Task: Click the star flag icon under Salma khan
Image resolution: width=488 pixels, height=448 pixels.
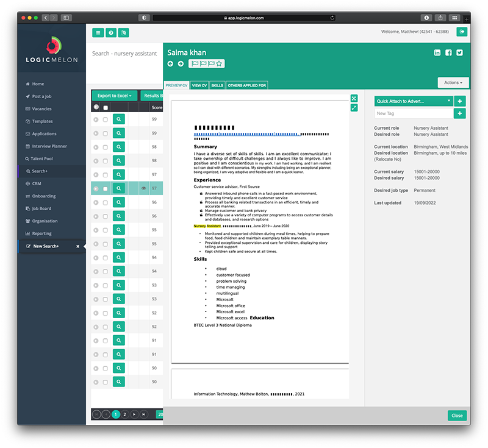Action: pos(218,63)
